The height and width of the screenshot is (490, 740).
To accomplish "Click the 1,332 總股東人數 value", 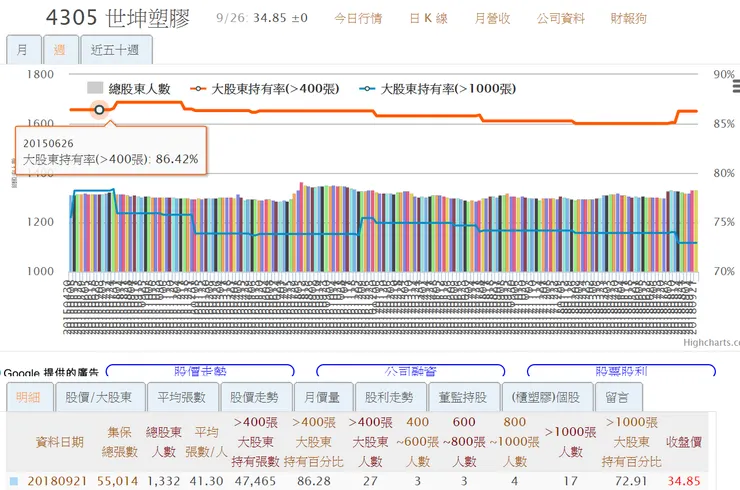I will coord(163,481).
